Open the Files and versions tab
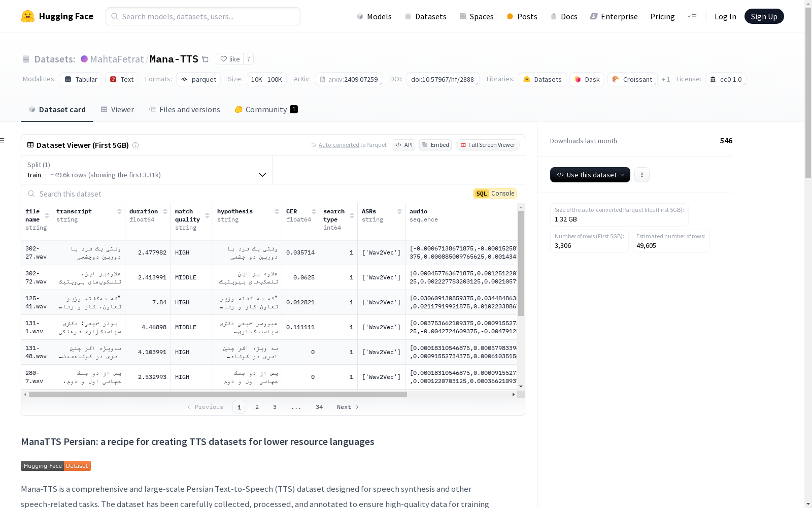 [184, 110]
